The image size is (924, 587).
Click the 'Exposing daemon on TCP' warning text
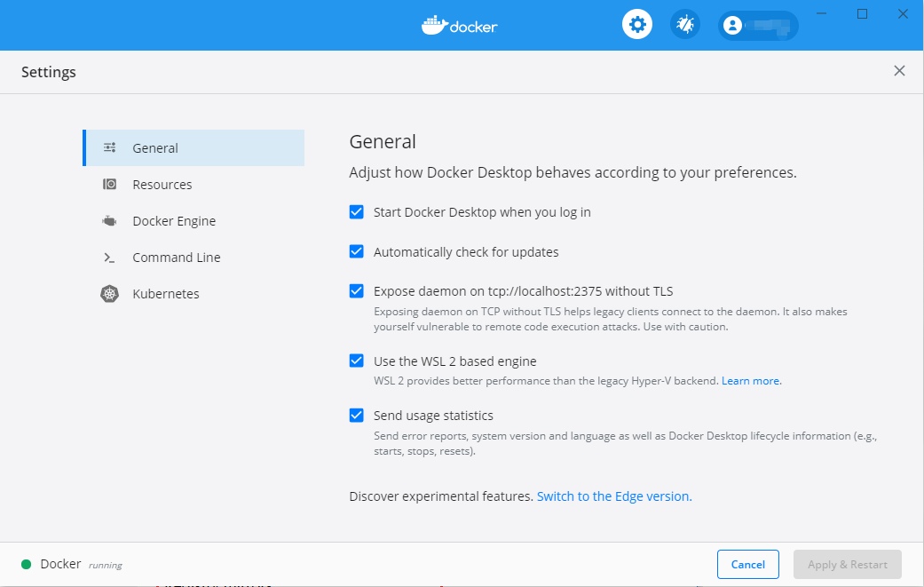coord(611,319)
